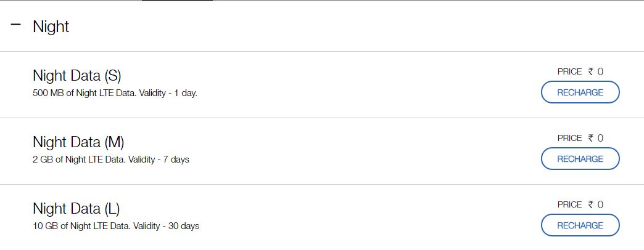Viewport: 644px width, 250px height.
Task: Click the 0 amount for Night Data (S)
Action: [600, 71]
